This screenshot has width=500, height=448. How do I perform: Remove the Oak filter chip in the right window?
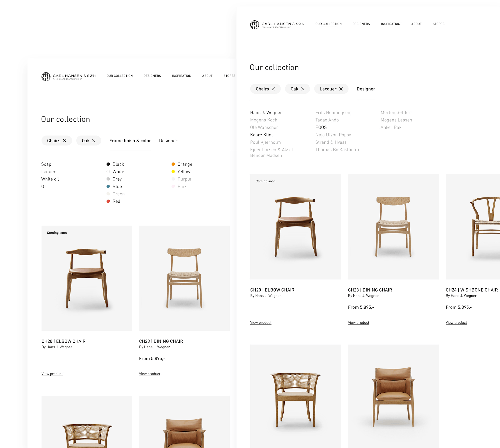click(x=302, y=89)
